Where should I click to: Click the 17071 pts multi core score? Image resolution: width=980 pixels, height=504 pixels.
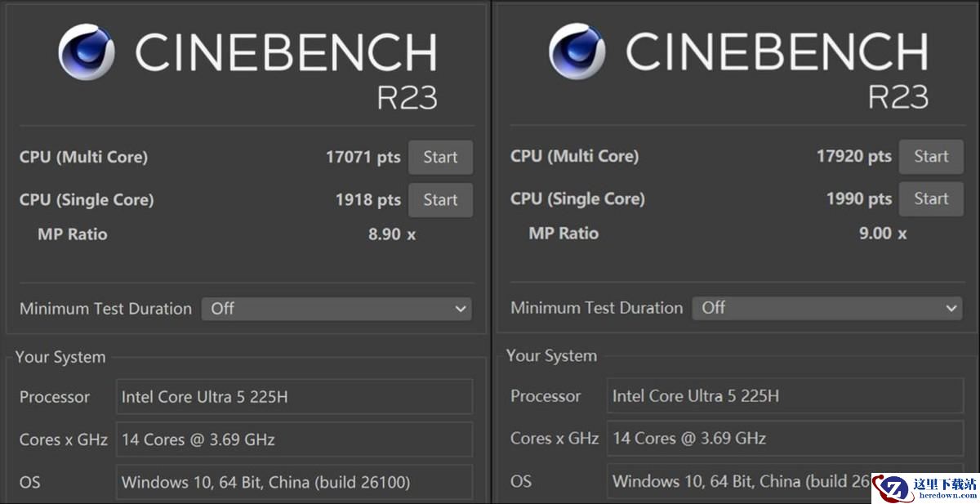[363, 158]
